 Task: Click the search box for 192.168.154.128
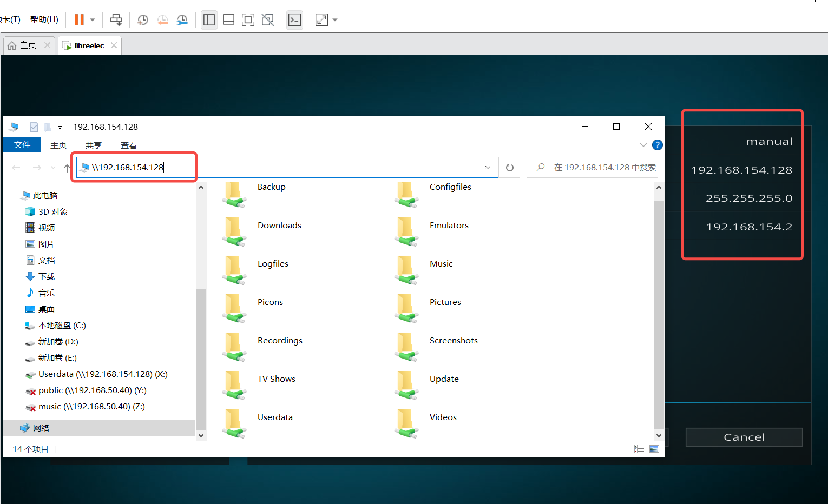coord(593,167)
